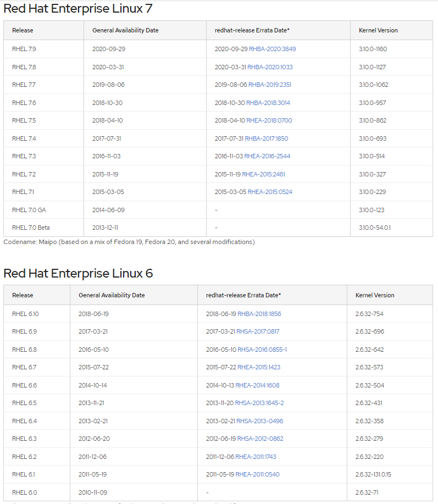
Task: Click the 2013-12-11 availability date
Action: 105,227
